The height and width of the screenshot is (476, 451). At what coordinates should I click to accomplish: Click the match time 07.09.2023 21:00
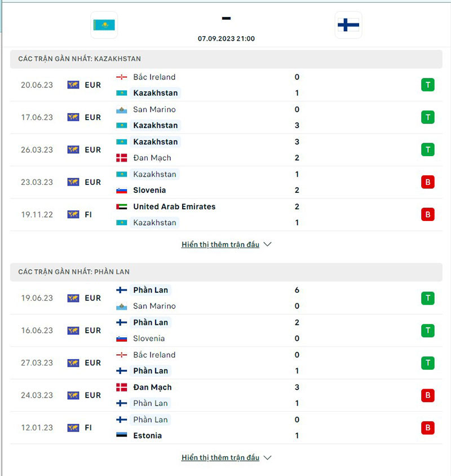click(226, 39)
